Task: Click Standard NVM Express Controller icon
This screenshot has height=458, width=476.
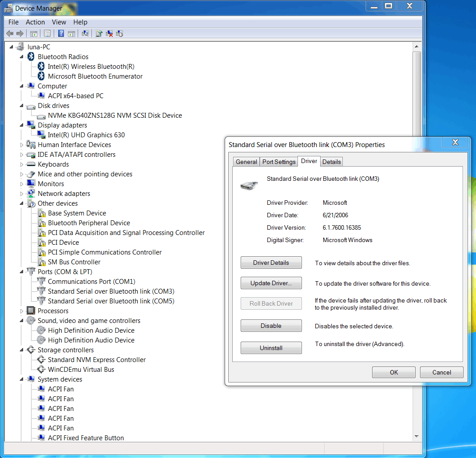Action: (41, 359)
